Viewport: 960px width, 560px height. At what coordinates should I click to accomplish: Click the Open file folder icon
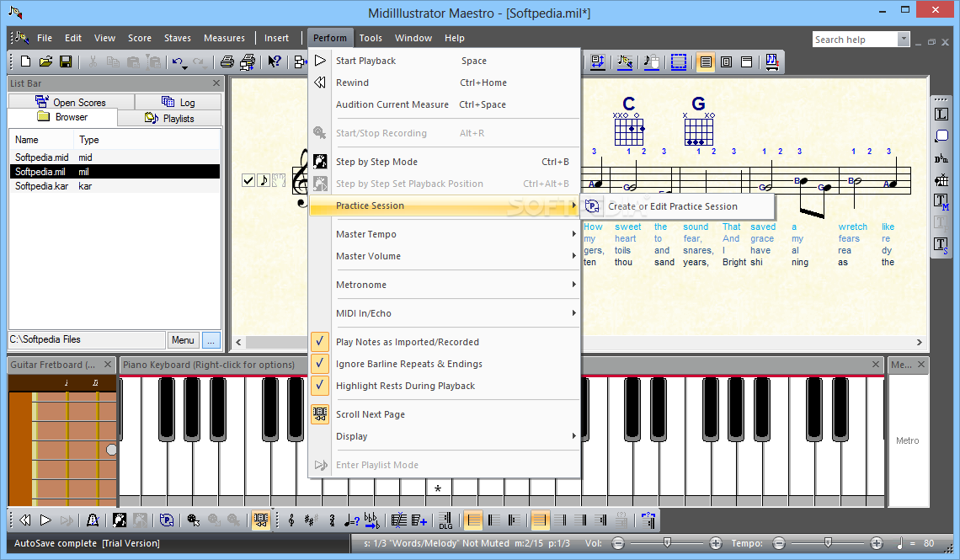pos(45,61)
